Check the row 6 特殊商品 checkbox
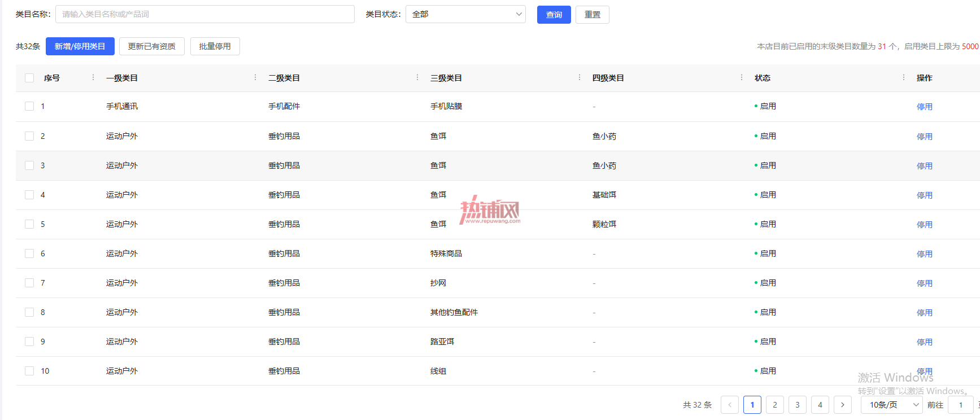Viewport: 980px width, 420px height. click(29, 253)
